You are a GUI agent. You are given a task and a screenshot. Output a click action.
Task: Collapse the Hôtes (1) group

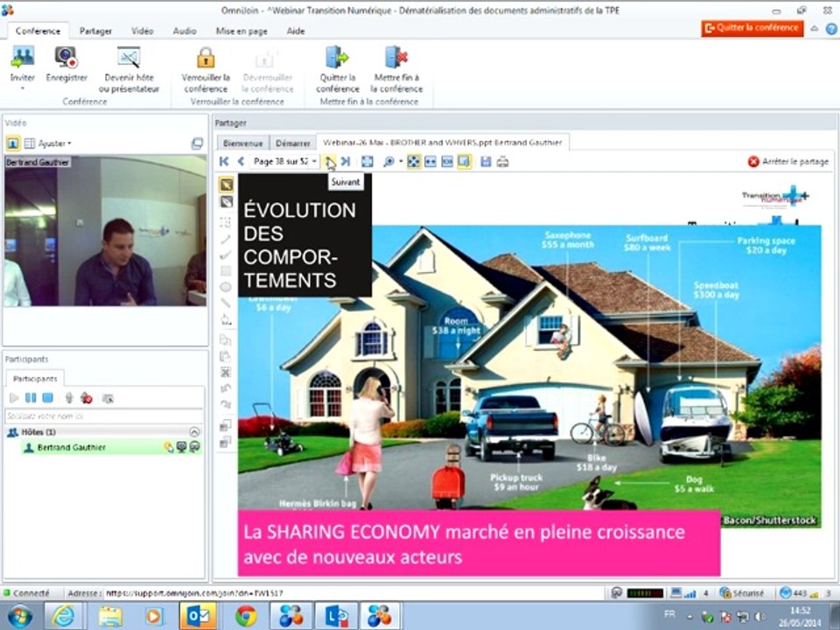(x=194, y=431)
